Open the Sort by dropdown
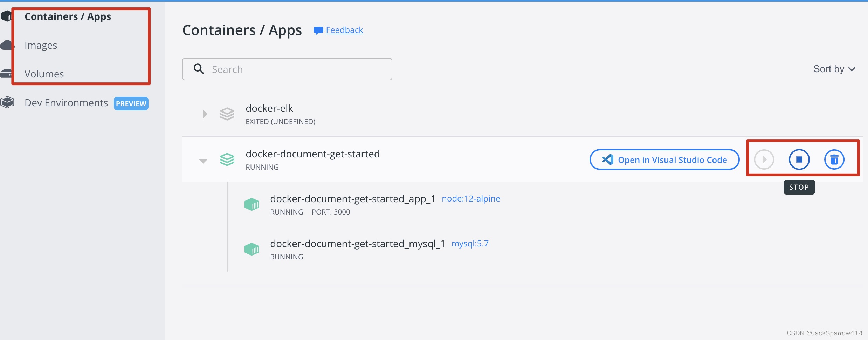This screenshot has width=868, height=340. pyautogui.click(x=834, y=69)
